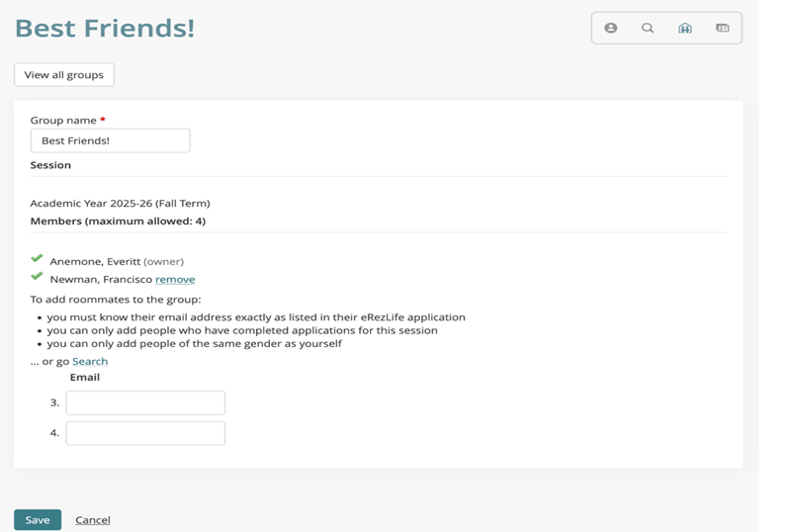Click green checkmark beside Newman, Francisco
793x532 pixels.
[x=38, y=277]
